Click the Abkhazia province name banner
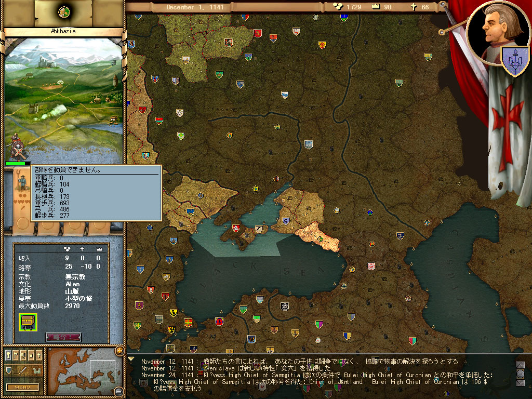Viewport: 532px width, 399px height. pos(63,32)
